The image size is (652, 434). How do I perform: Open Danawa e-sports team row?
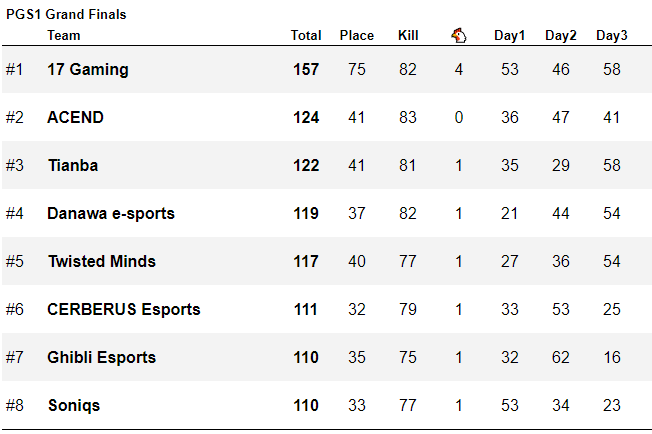(x=111, y=214)
